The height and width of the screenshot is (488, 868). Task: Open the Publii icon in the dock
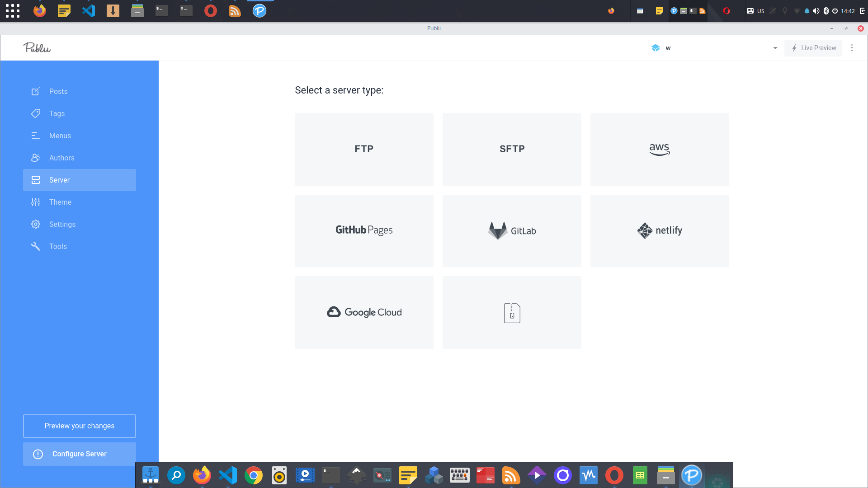click(692, 475)
